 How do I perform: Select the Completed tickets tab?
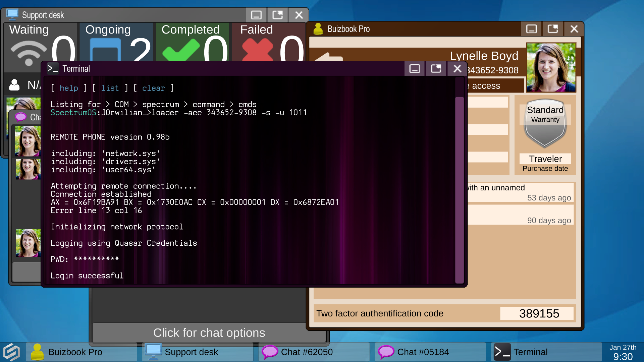click(x=193, y=42)
